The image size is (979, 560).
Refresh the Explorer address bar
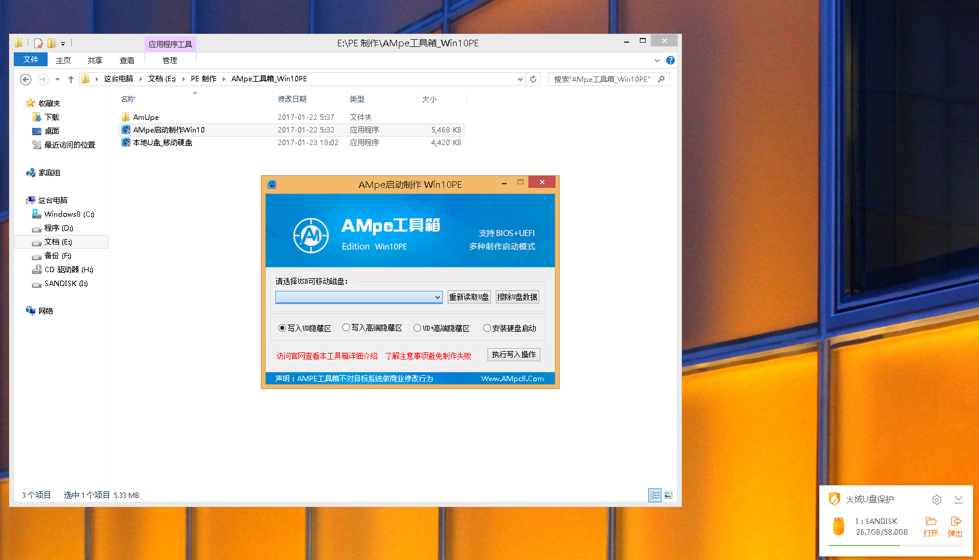(x=533, y=79)
